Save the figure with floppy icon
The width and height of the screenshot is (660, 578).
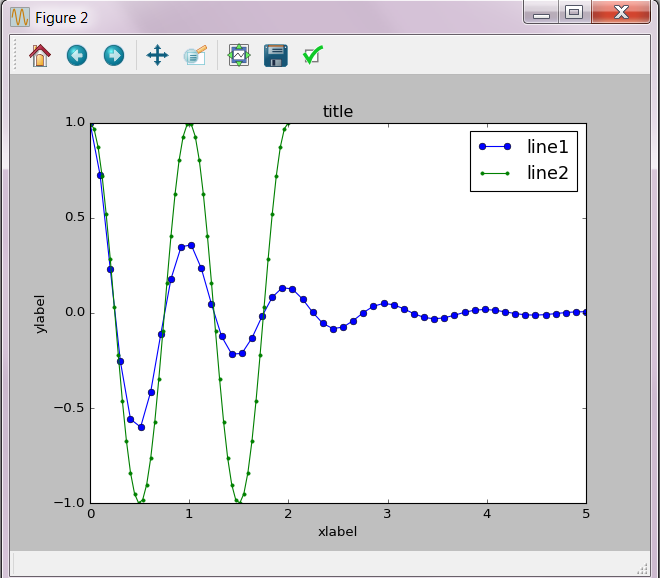(x=276, y=55)
